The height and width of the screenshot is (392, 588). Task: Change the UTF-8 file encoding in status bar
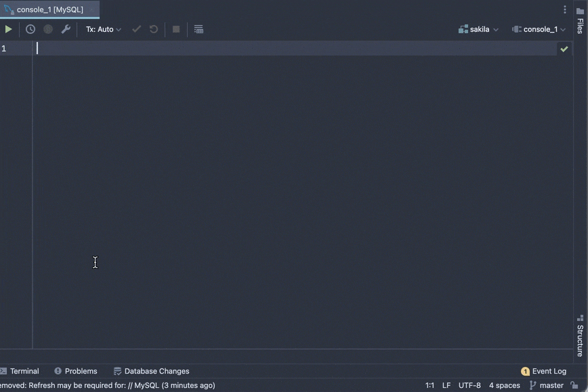pyautogui.click(x=469, y=385)
